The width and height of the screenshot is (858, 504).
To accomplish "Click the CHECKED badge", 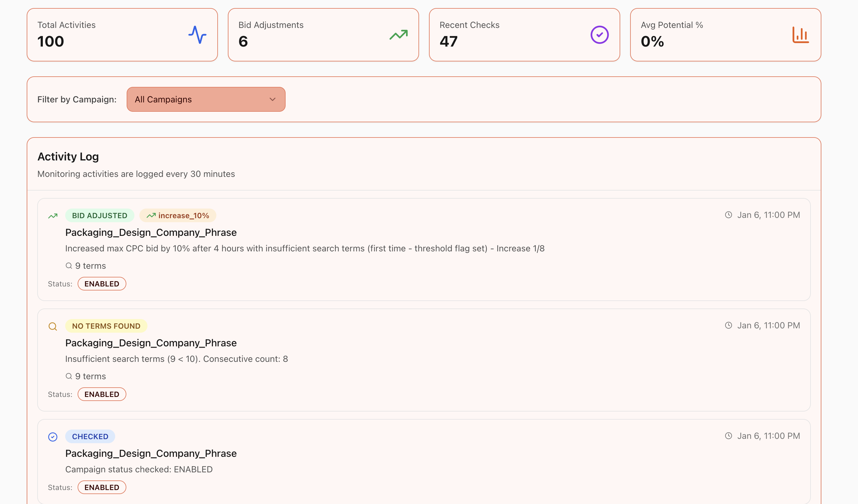I will 90,436.
